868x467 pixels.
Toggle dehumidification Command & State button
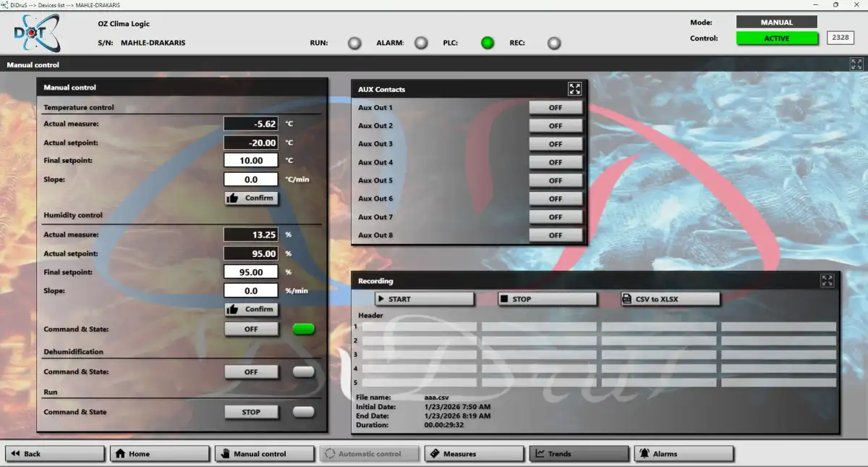(251, 372)
